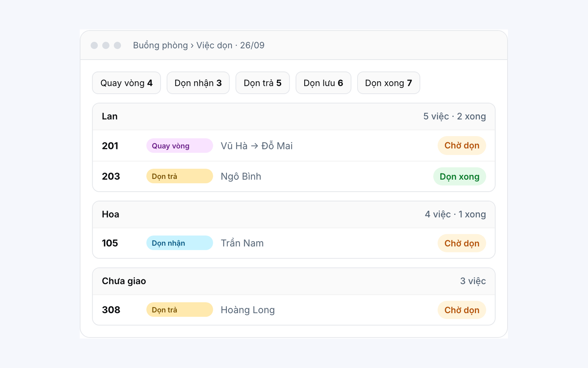Click the Dọn trả tag on room 203
This screenshot has height=368, width=588.
[180, 176]
